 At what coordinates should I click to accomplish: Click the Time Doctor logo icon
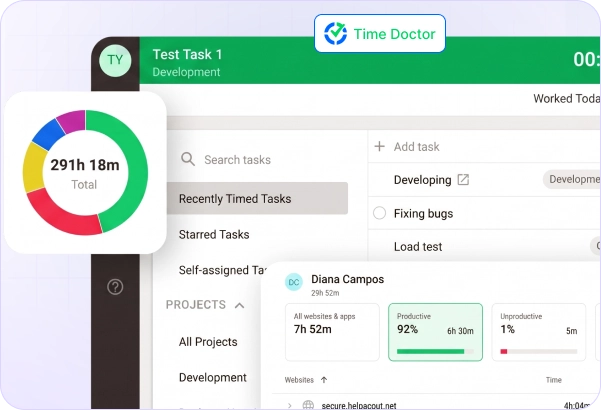coord(335,33)
